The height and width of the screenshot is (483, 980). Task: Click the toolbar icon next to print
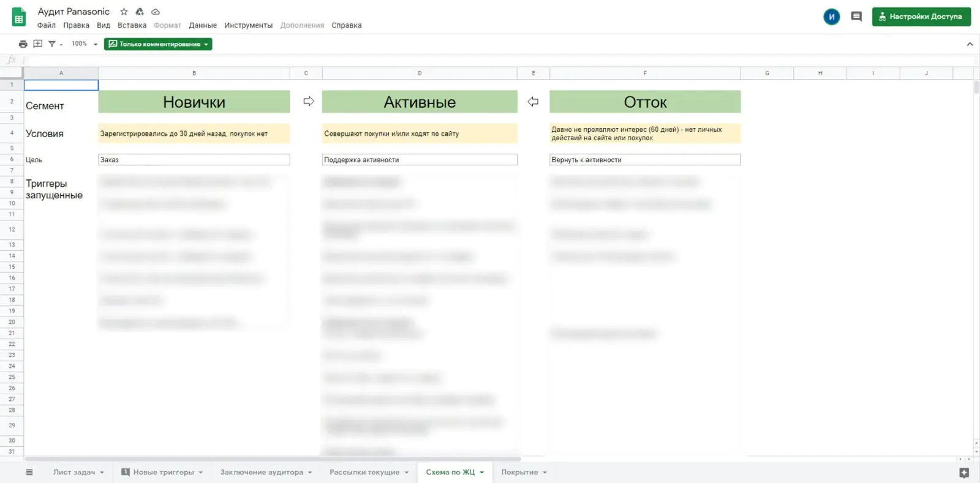pos(38,44)
